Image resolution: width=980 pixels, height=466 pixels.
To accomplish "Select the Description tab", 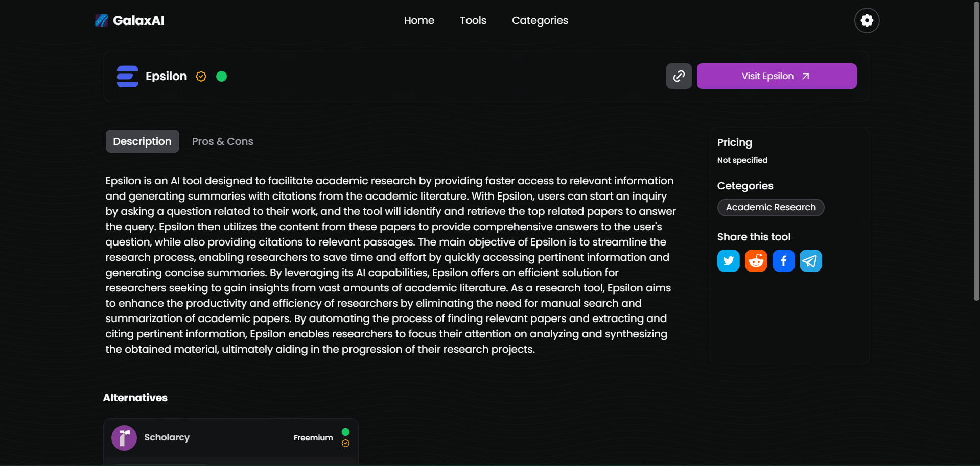I will 142,141.
